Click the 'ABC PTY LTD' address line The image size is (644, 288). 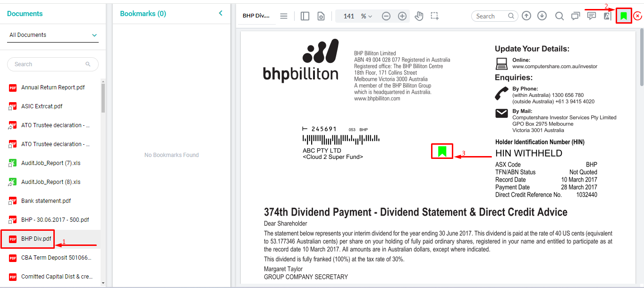click(x=322, y=151)
